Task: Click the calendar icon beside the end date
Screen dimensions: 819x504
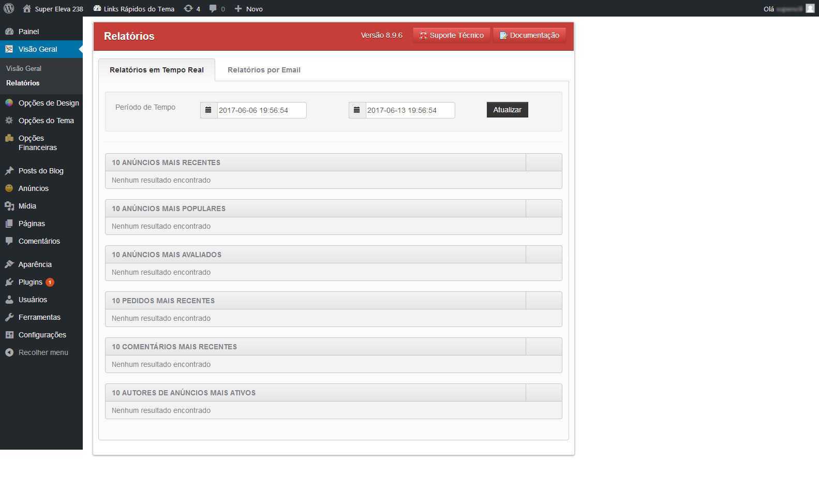Action: click(357, 110)
